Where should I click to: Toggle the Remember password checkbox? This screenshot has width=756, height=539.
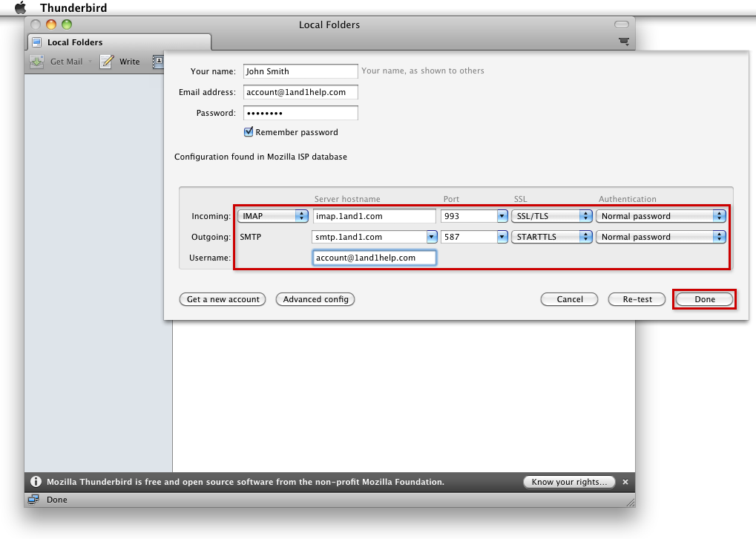(249, 131)
